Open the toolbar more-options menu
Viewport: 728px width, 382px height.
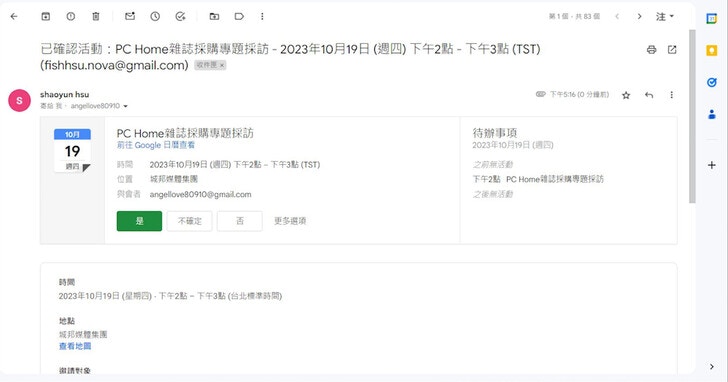point(262,16)
